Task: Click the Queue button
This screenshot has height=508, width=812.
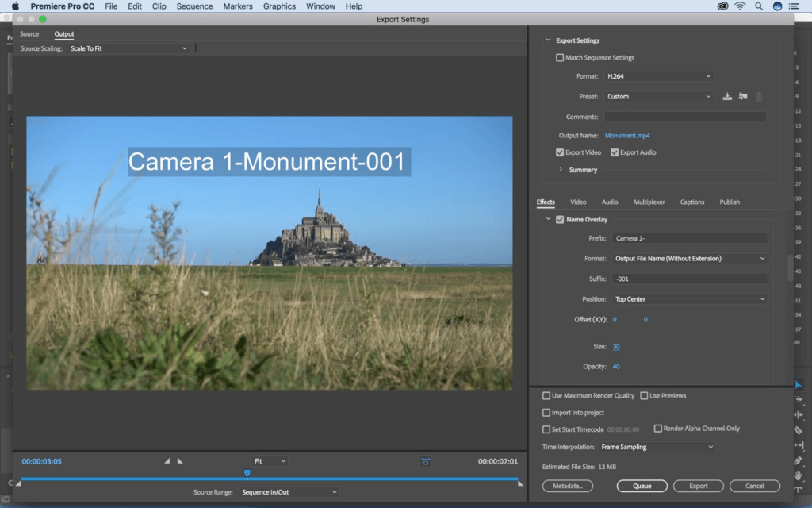Action: pos(642,486)
